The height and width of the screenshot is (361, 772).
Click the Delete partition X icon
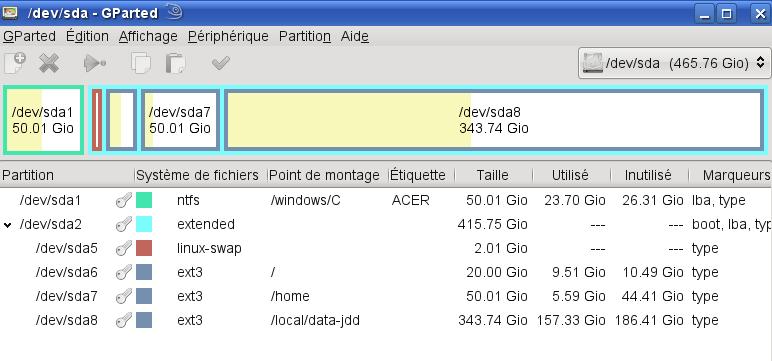click(49, 63)
